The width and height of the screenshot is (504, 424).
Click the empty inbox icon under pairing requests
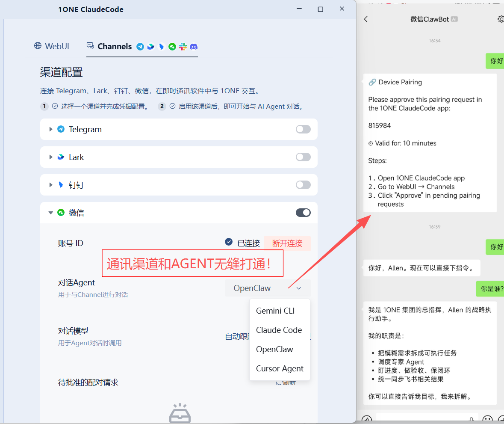(x=180, y=413)
